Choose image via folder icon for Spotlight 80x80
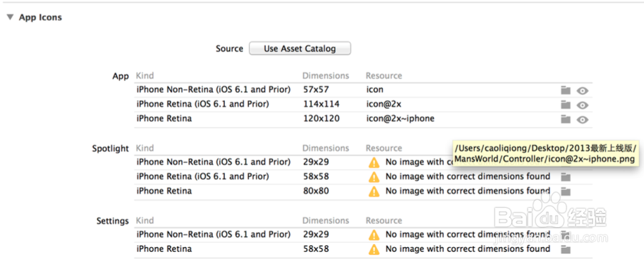The image size is (644, 260). 566,191
